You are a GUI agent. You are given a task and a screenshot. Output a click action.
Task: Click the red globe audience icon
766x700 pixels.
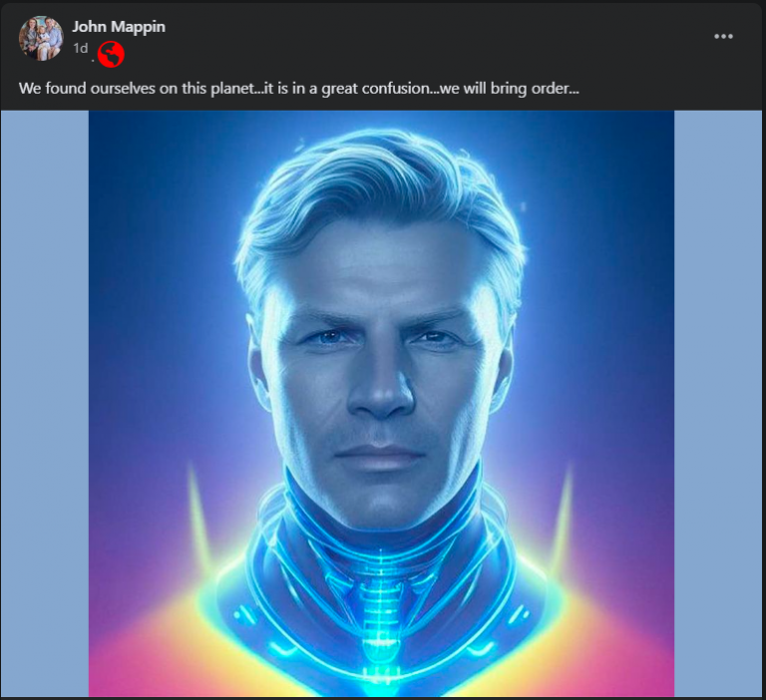[x=111, y=54]
